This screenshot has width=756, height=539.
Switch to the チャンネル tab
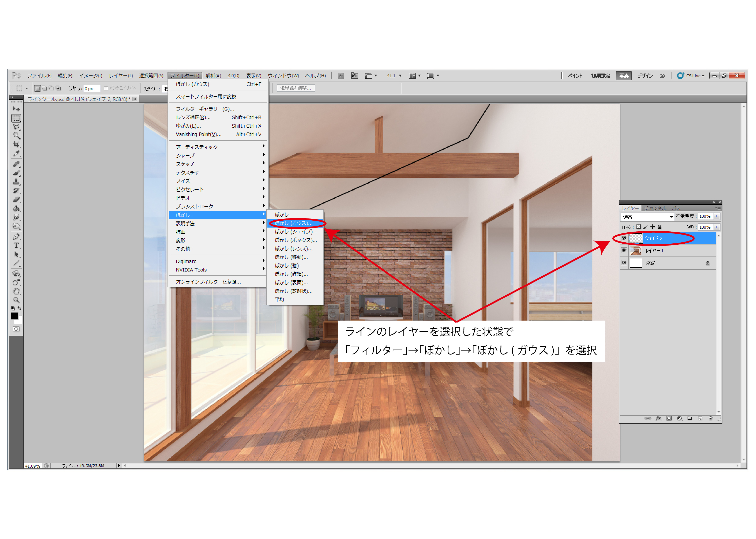coord(655,208)
